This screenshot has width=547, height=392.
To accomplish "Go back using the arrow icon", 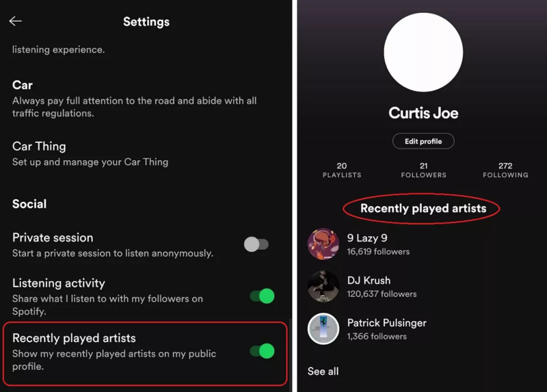I will [15, 21].
